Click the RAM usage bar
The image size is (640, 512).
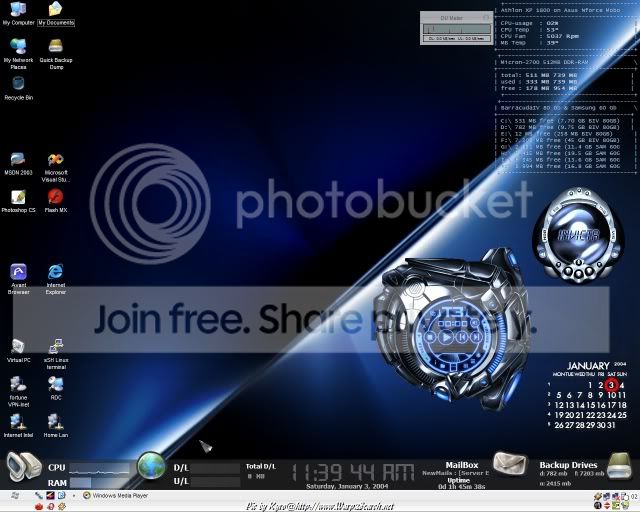[x=100, y=483]
